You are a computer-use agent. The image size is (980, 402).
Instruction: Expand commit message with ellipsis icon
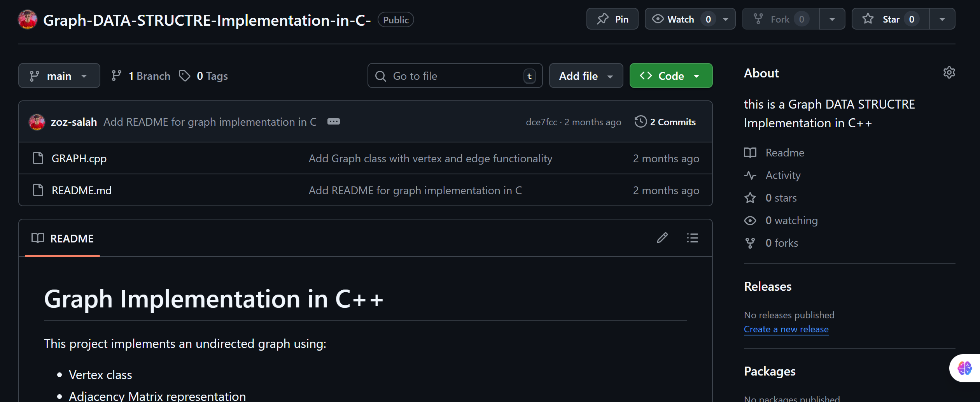coord(334,121)
